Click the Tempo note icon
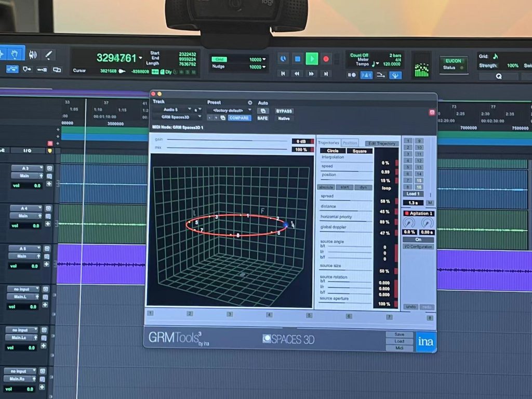Screen dimensions: 532x399 pos(375,64)
